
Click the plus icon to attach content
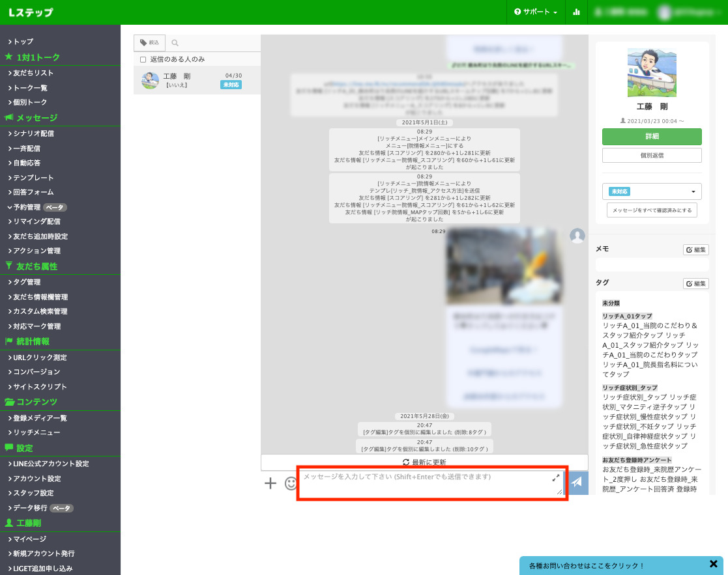pyautogui.click(x=270, y=483)
